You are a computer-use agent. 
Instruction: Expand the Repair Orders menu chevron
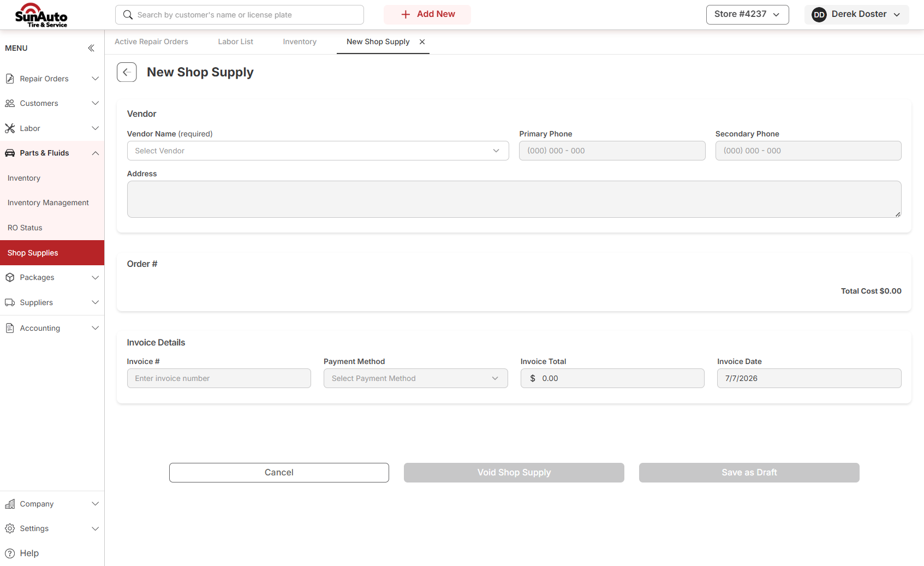[96, 79]
